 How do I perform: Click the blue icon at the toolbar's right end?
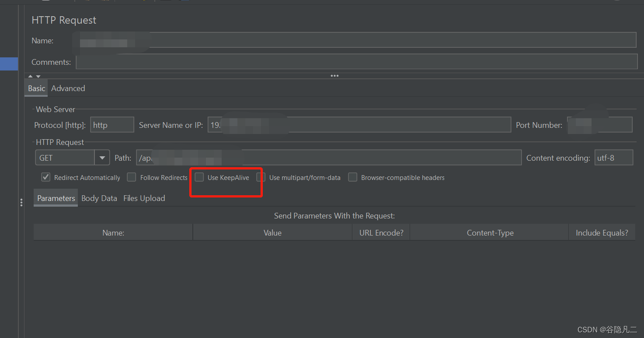184,1
